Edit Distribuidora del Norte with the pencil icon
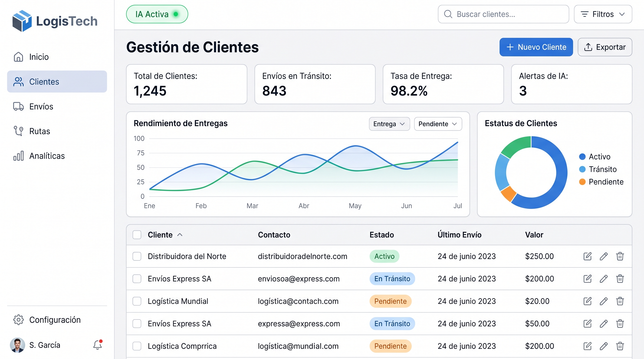Screen dimensions: 644x359 pos(604,256)
